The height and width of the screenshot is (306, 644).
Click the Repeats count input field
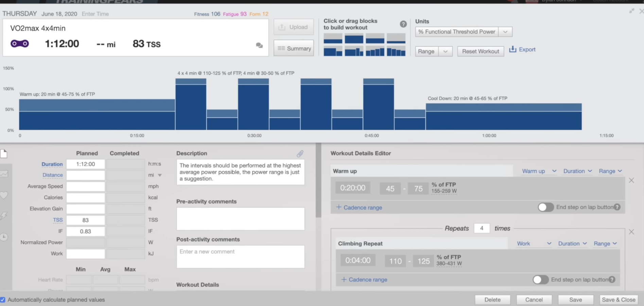click(482, 228)
